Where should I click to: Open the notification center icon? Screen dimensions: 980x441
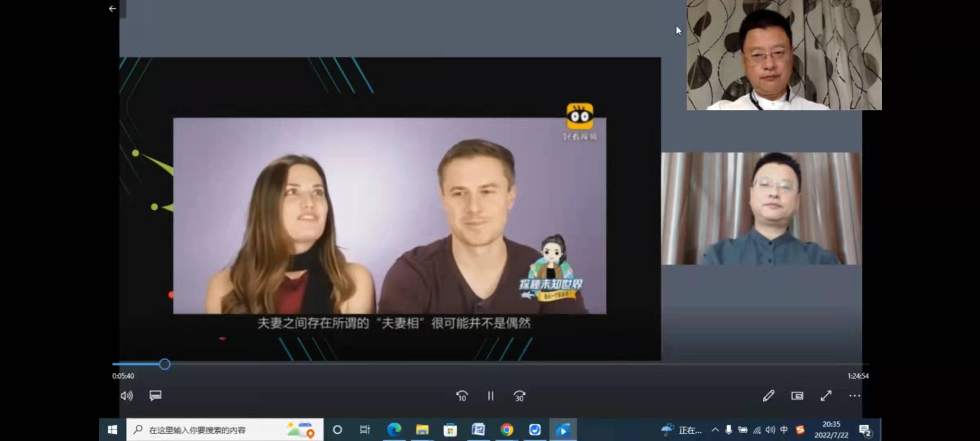click(x=865, y=430)
